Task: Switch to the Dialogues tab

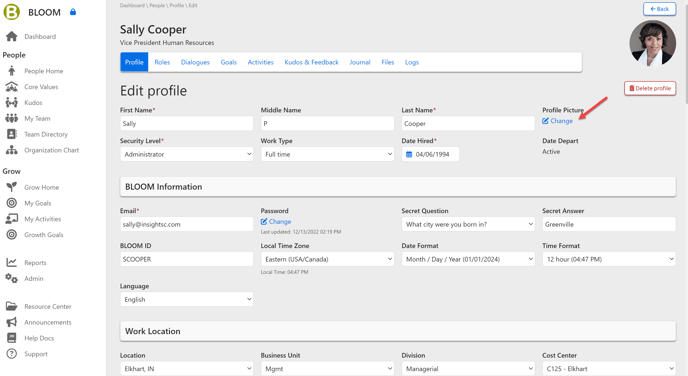Action: [x=195, y=62]
